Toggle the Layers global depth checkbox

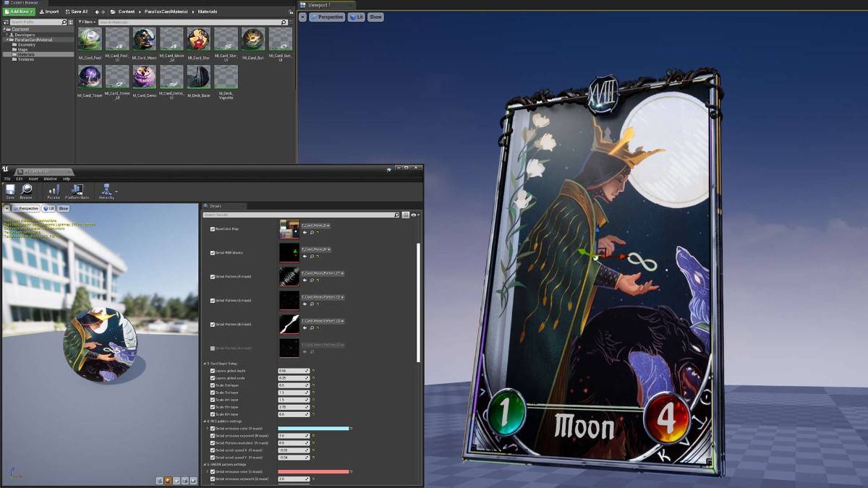pyautogui.click(x=212, y=371)
